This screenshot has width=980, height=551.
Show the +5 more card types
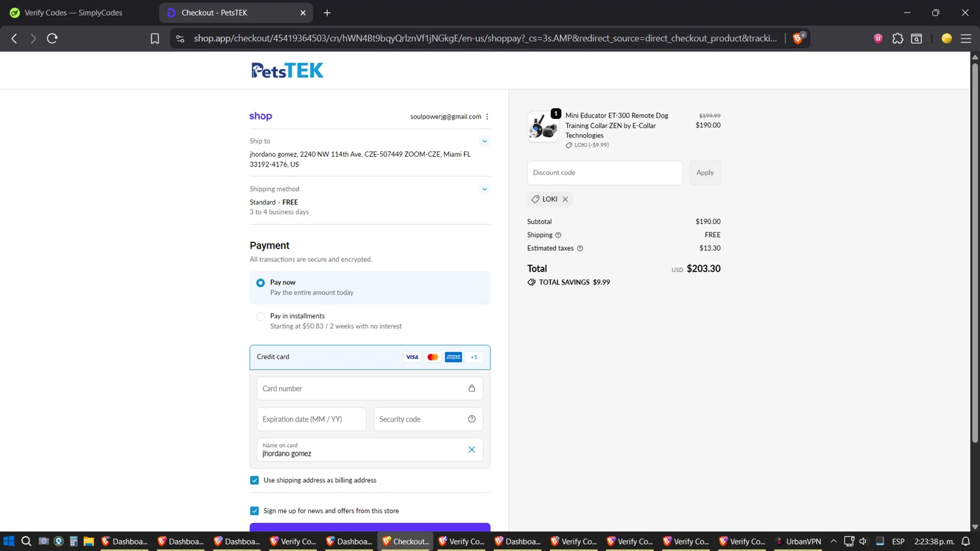click(x=474, y=357)
